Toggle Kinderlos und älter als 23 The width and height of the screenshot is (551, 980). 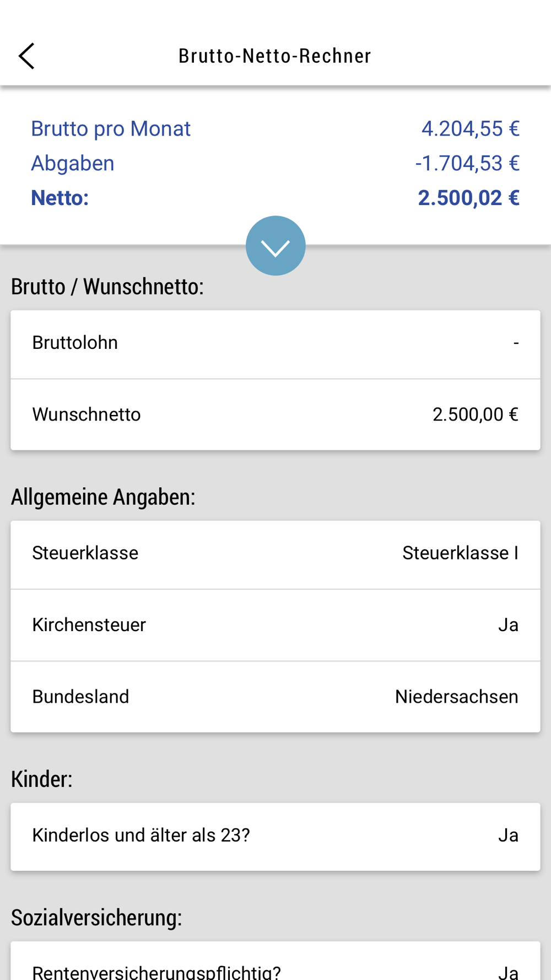tap(275, 837)
